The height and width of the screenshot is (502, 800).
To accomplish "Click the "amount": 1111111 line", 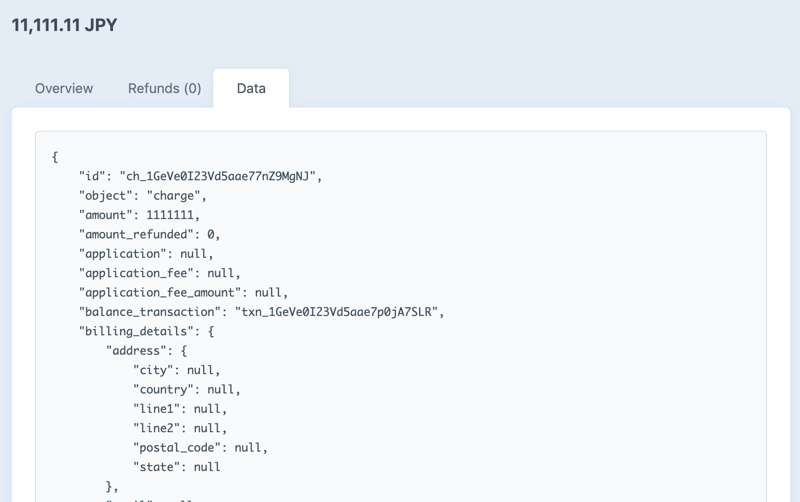I will pos(139,215).
